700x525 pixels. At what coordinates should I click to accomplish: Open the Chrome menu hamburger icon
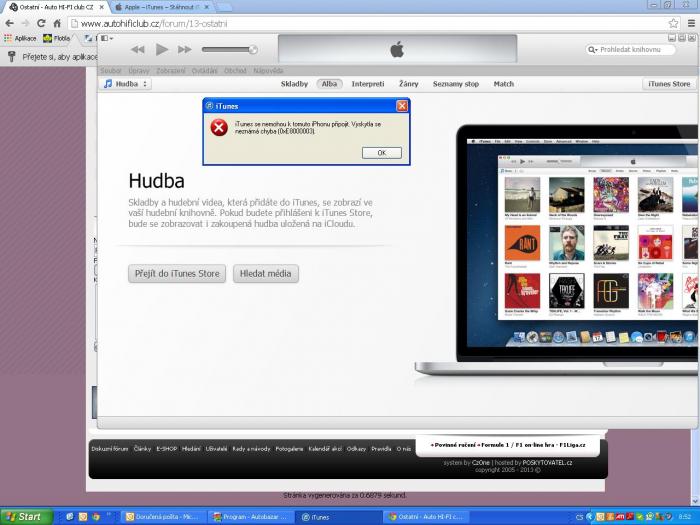click(690, 23)
